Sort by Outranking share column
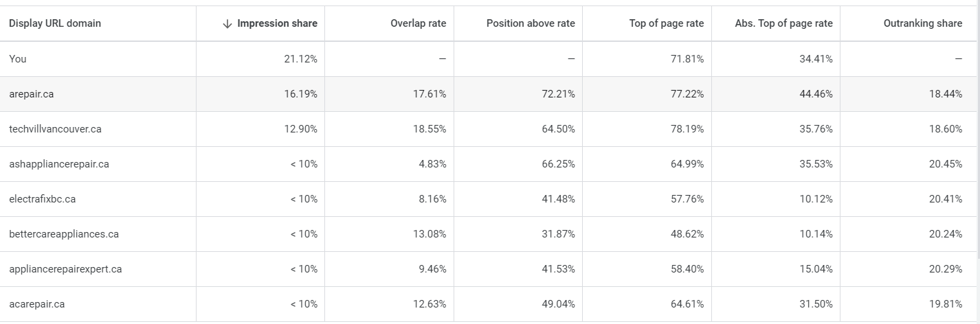Screen dimensions: 980x324 (x=922, y=23)
